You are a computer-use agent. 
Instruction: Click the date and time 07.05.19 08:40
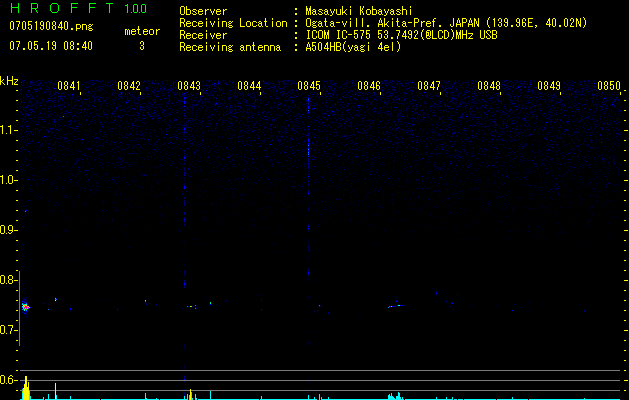tap(51, 46)
